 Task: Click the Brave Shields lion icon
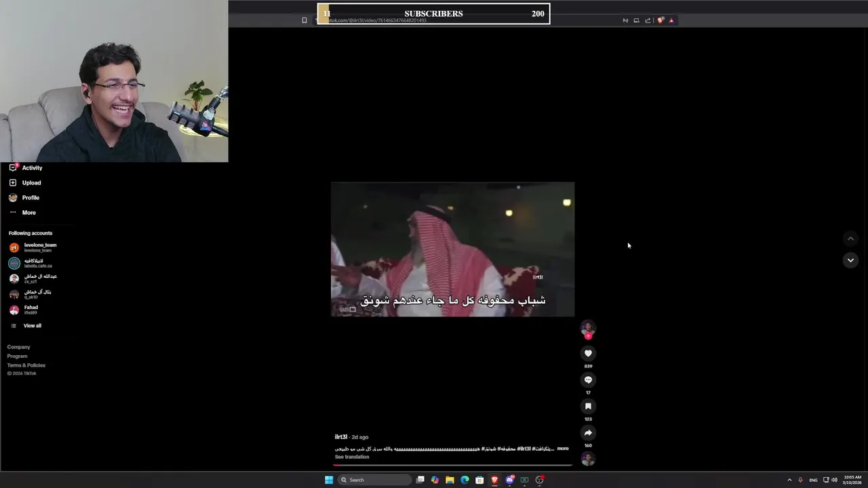click(x=660, y=20)
